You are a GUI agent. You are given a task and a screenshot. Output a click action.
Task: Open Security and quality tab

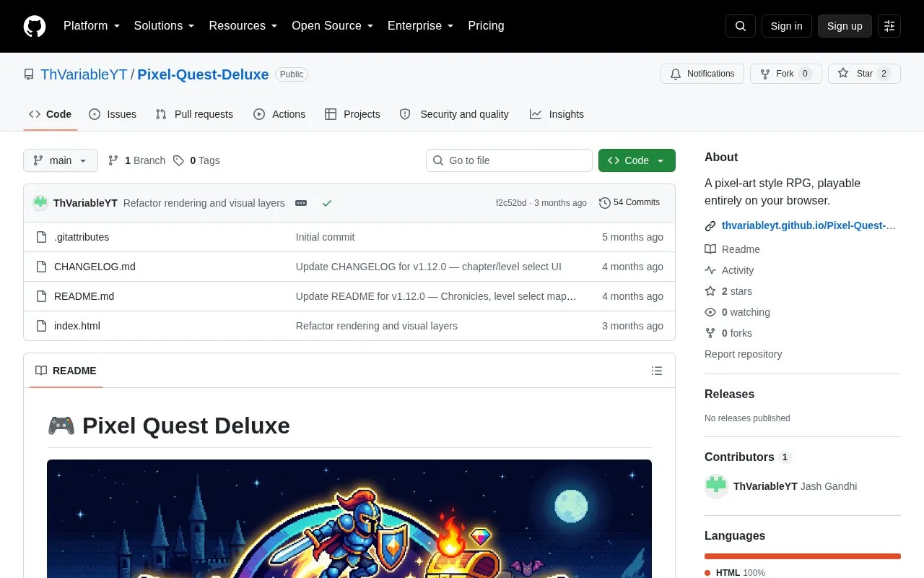point(454,114)
